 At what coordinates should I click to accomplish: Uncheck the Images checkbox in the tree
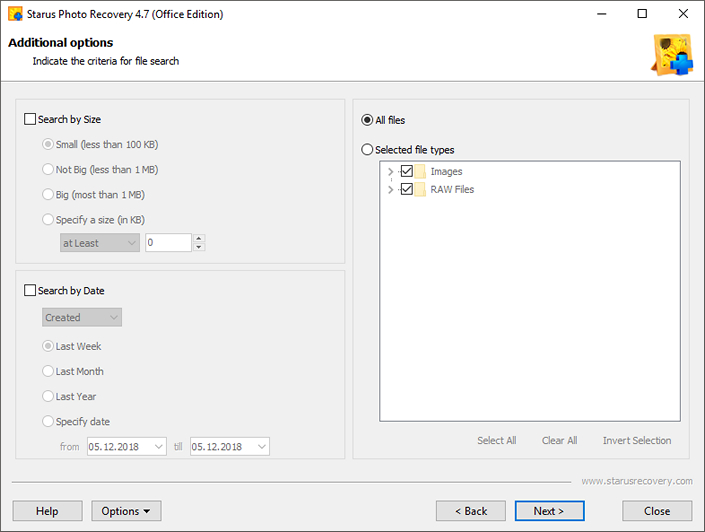[406, 171]
